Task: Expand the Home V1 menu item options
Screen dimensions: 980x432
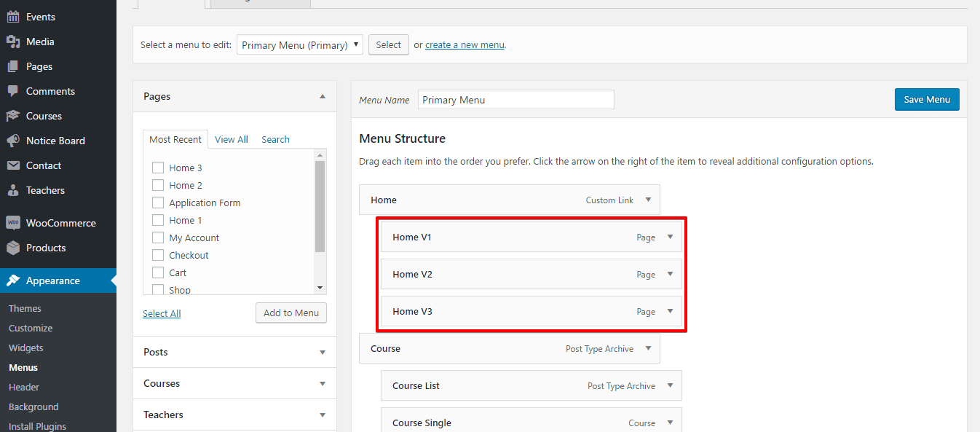Action: click(670, 237)
